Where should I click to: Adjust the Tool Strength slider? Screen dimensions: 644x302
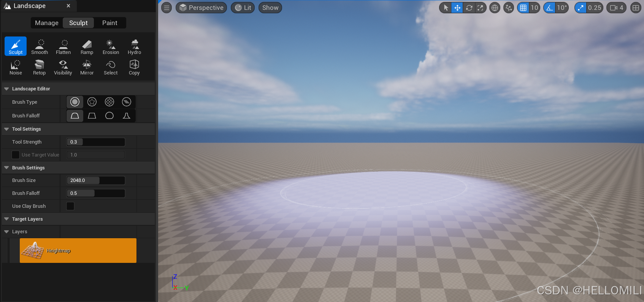pyautogui.click(x=96, y=142)
